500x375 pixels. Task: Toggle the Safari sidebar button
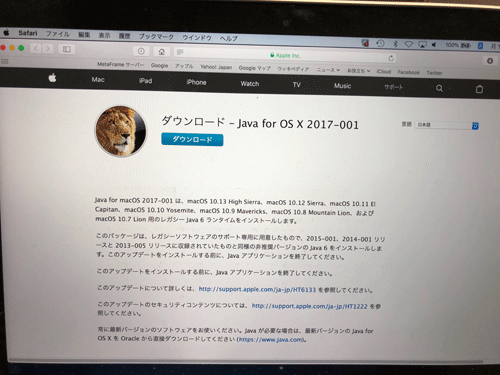point(67,49)
